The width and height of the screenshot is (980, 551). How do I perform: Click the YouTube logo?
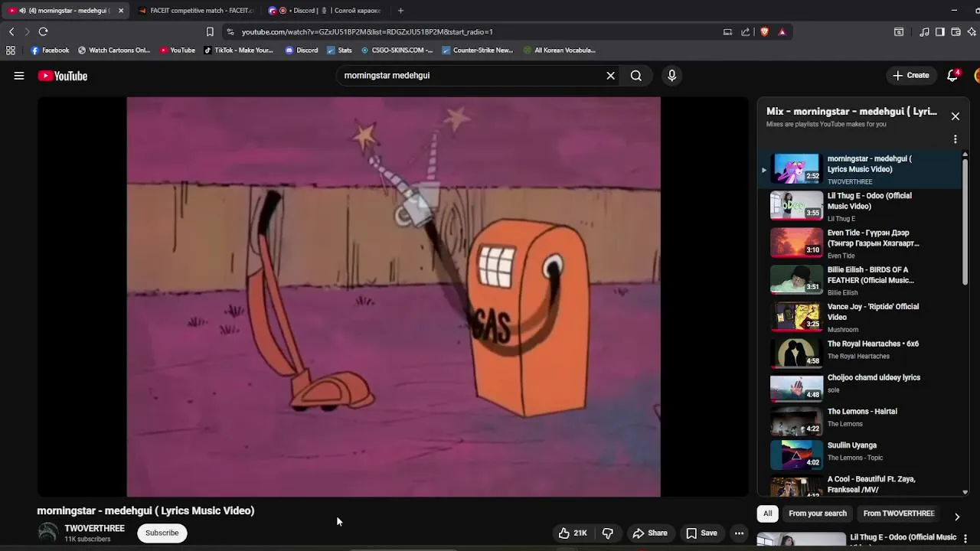(63, 76)
